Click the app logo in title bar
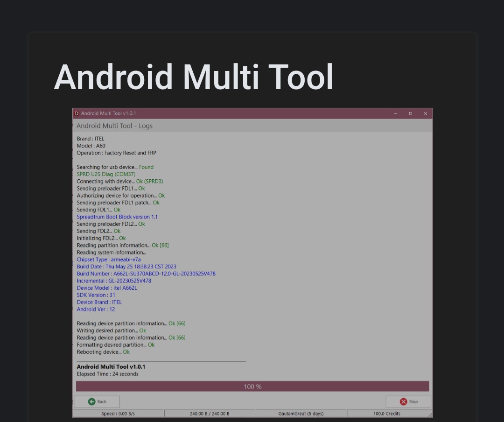 click(x=77, y=113)
